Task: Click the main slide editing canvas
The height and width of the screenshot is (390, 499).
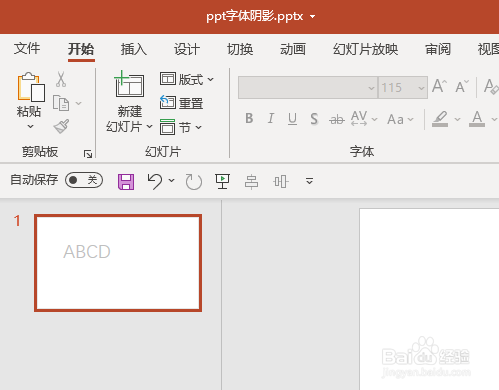Action: pos(429,299)
